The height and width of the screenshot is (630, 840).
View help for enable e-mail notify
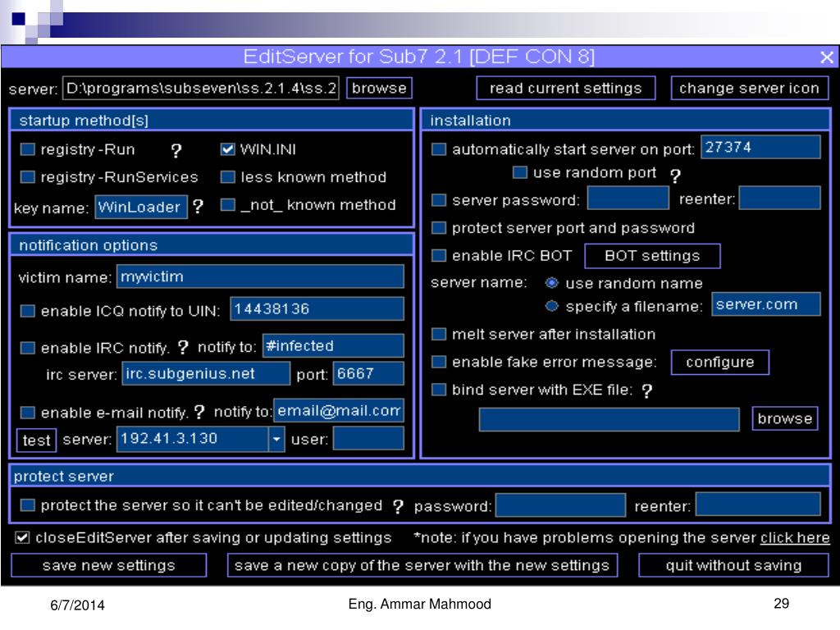[x=199, y=412]
